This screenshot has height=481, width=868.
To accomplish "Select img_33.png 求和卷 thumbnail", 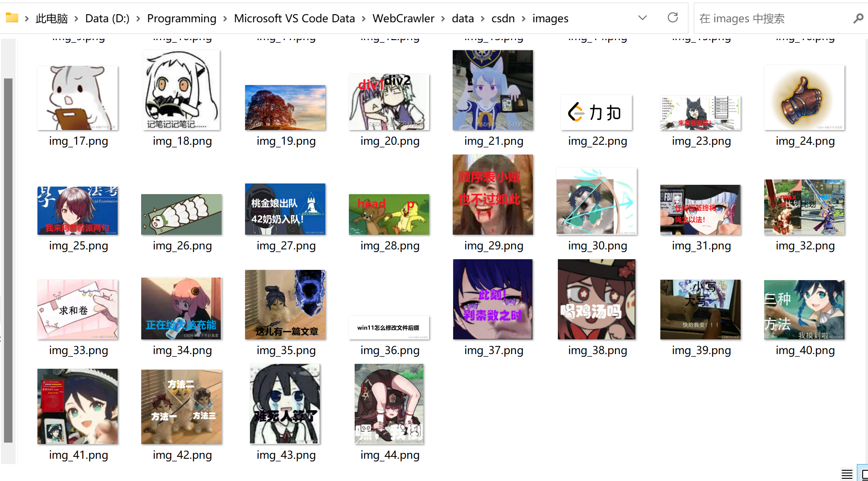I will [x=78, y=310].
